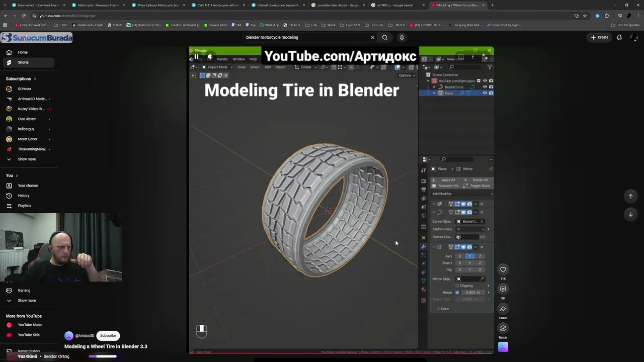Image resolution: width=644 pixels, height=362 pixels.
Task: Subscribe to the Artidox3D channel
Action: 108,336
